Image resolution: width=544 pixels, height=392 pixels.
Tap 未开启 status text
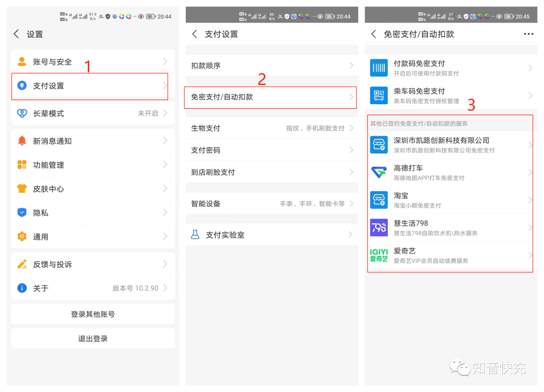coord(148,113)
